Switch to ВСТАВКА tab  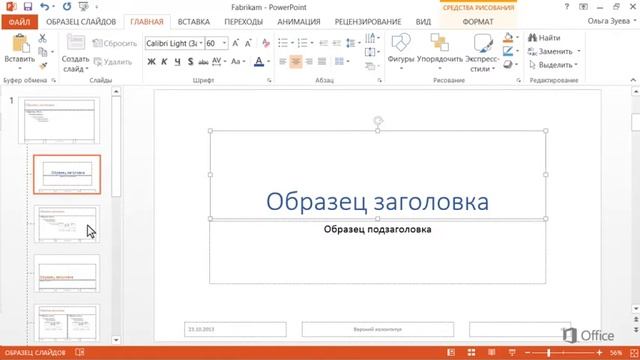[194, 22]
